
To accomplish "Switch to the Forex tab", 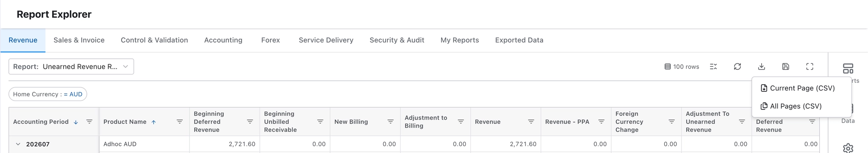I will click(x=270, y=40).
